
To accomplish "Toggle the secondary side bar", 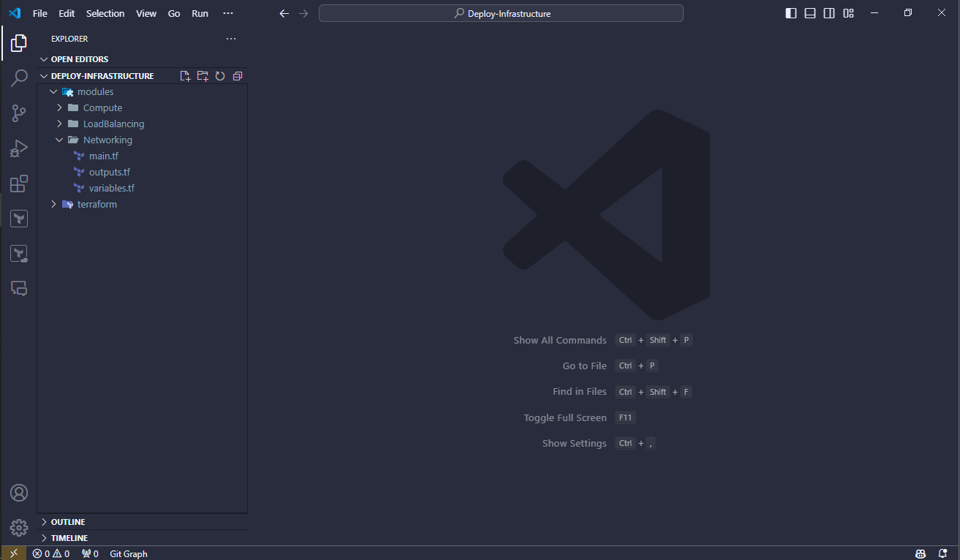I will tap(829, 13).
